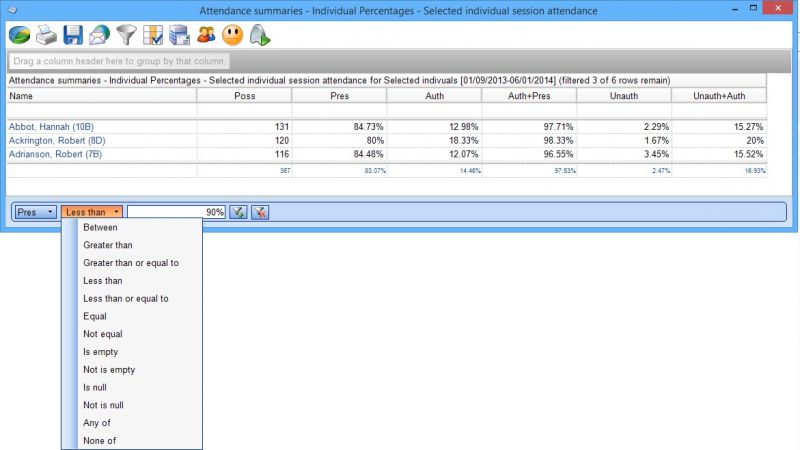Pick Less than in the dropdown list
Image resolution: width=800 pixels, height=450 pixels.
pos(103,281)
